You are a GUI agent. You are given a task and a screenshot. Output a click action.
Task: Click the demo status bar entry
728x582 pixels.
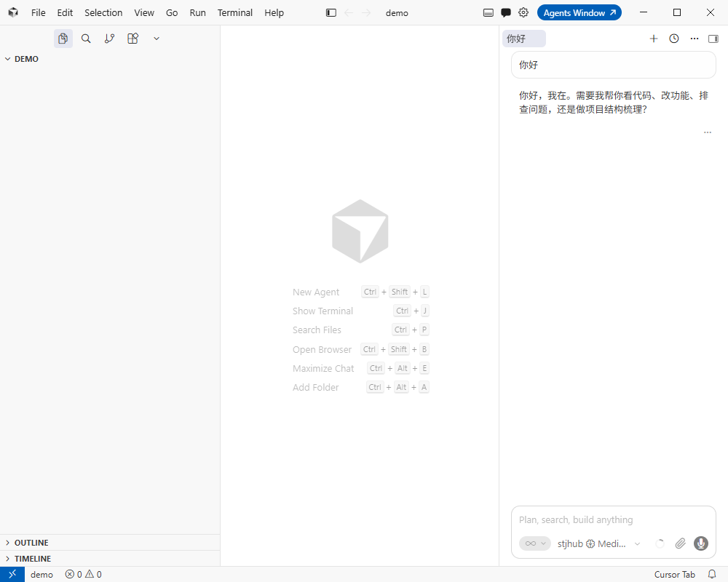click(x=41, y=574)
